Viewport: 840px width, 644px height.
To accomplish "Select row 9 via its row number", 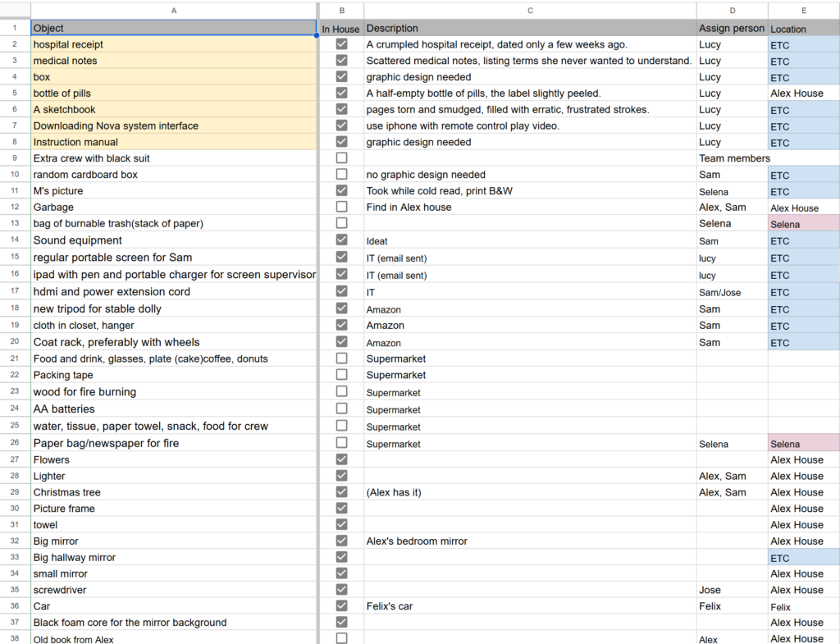I will pos(15,158).
